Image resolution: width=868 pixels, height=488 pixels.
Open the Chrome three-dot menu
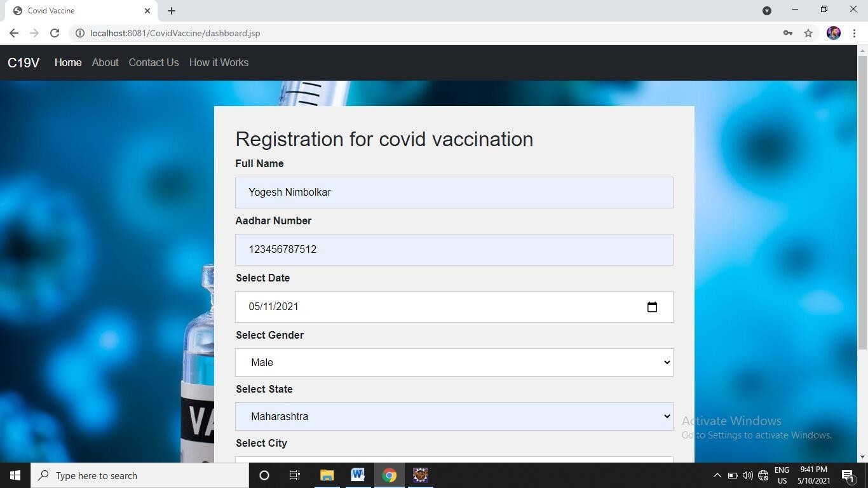[x=855, y=33]
